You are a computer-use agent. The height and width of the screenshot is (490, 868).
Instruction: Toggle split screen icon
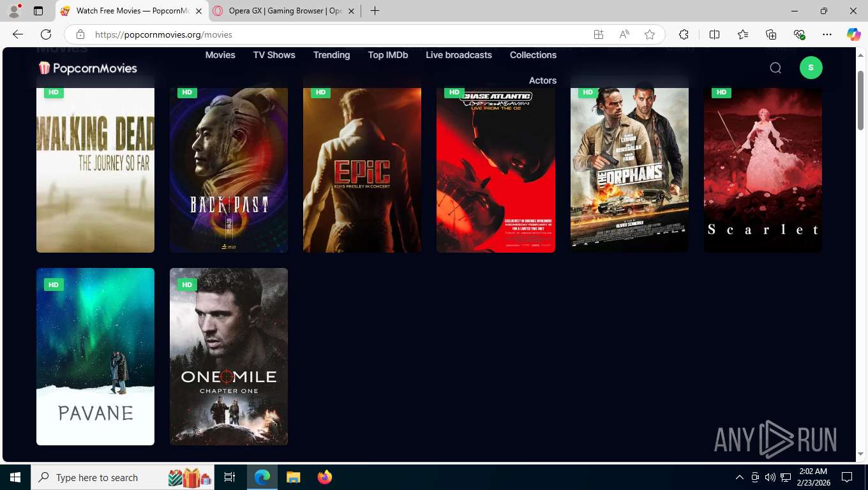714,34
